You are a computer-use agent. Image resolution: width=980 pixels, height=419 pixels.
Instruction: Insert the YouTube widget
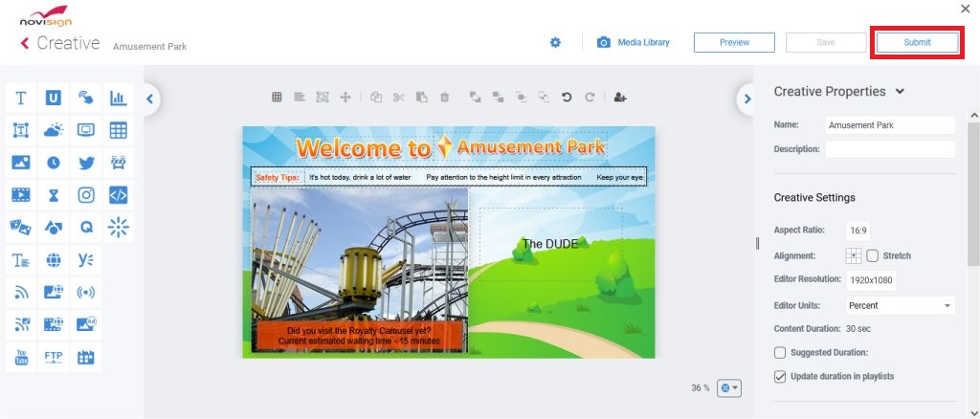[x=21, y=357]
